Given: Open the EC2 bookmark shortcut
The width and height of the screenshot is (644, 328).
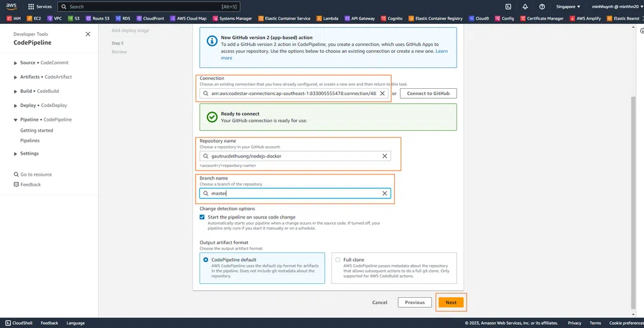Looking at the screenshot, I should coord(34,18).
